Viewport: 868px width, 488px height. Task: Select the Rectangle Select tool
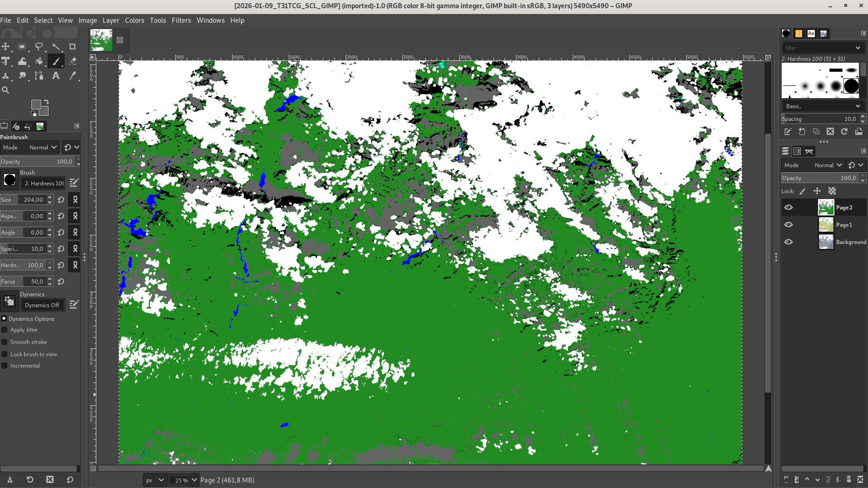22,46
